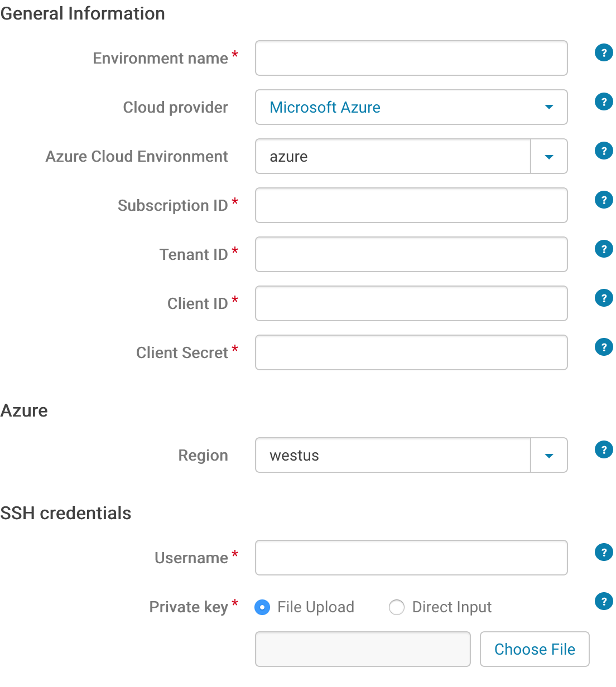
Task: Click into the Subscription ID input
Action: pos(411,205)
